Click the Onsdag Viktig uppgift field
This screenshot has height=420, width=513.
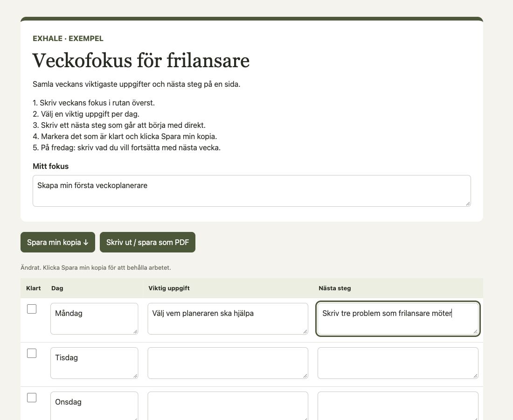pos(228,406)
